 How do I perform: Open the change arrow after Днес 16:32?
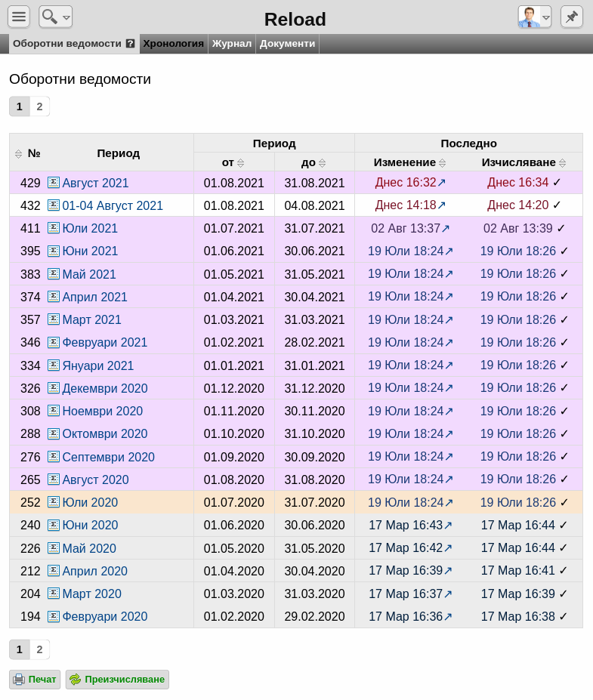pyautogui.click(x=442, y=182)
